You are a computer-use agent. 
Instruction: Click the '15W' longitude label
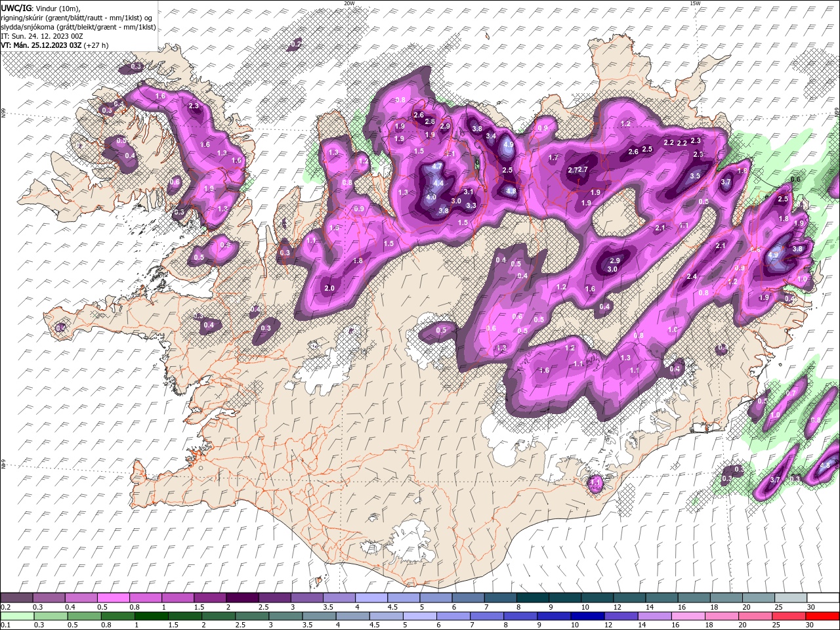(695, 3)
